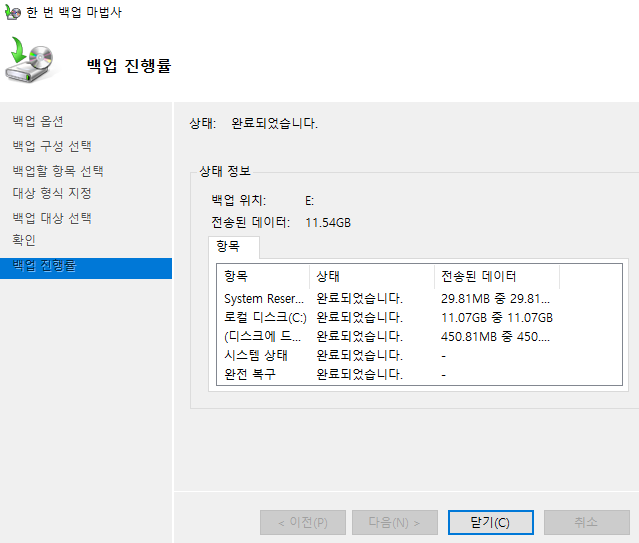Select the 항목 tab
Viewport: 639px width, 543px height.
point(234,247)
